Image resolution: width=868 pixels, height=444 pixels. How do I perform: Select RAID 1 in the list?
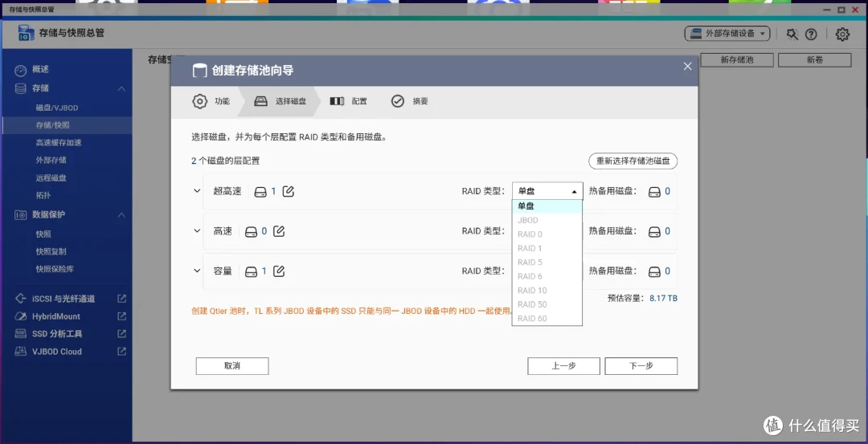click(547, 248)
